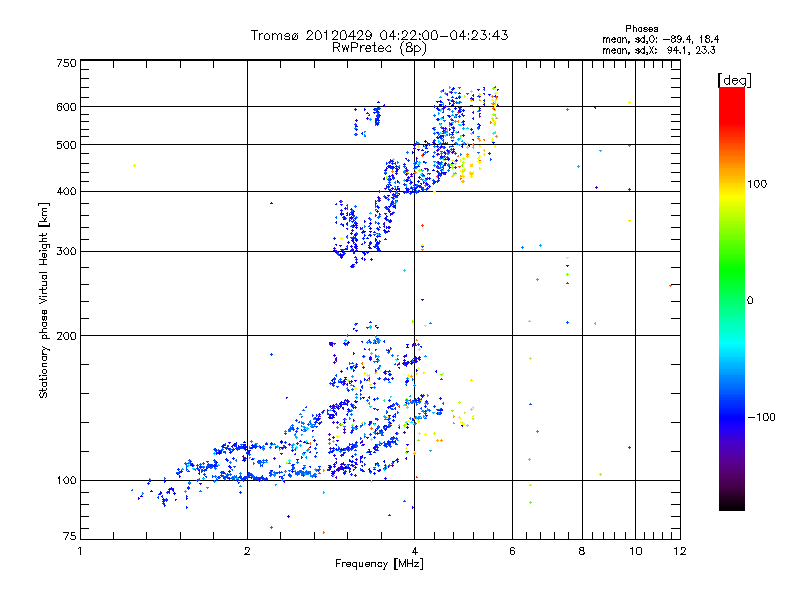Click the subtitle 'RwPretec (8p)'
Image resolution: width=800 pixels, height=600 pixels.
379,48
